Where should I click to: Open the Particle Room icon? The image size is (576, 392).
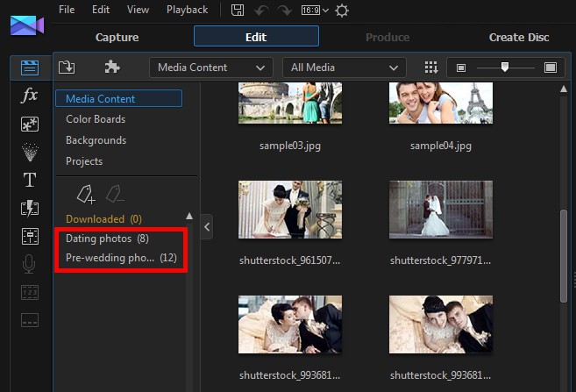(30, 152)
